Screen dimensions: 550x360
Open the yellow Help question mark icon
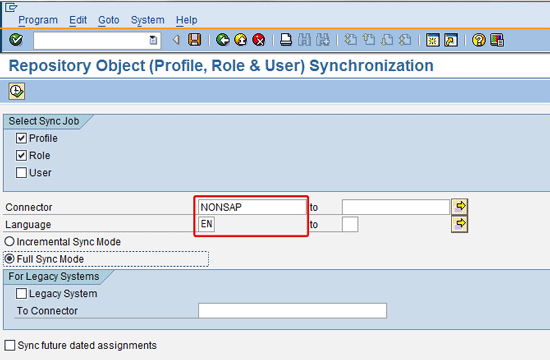click(x=479, y=40)
